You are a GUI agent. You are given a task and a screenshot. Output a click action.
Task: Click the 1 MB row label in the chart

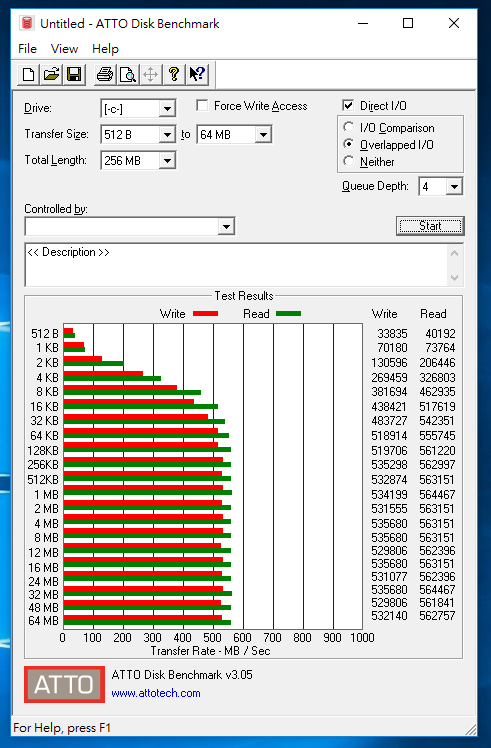(x=46, y=495)
